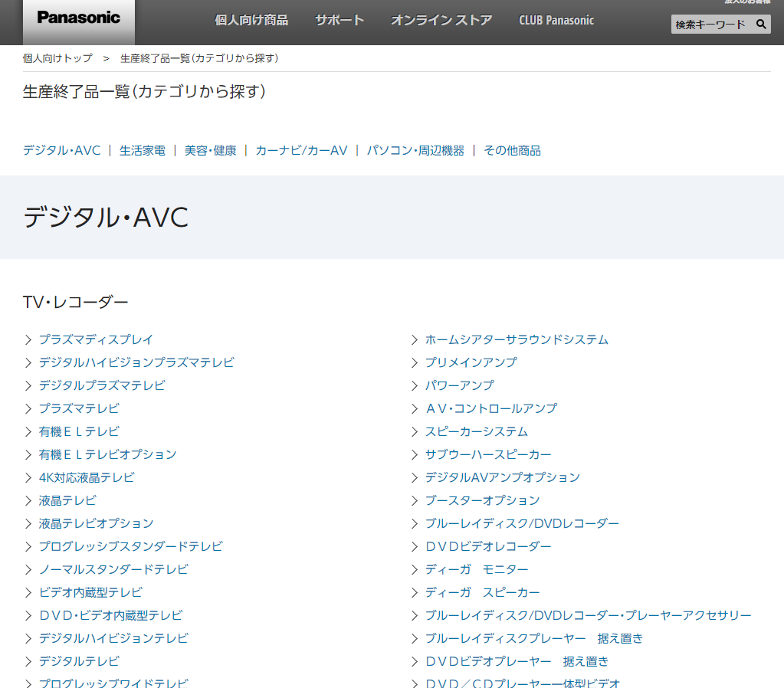This screenshot has width=784, height=688.
Task: Open the 4K対応液晶テレビ link
Action: pyautogui.click(x=87, y=477)
